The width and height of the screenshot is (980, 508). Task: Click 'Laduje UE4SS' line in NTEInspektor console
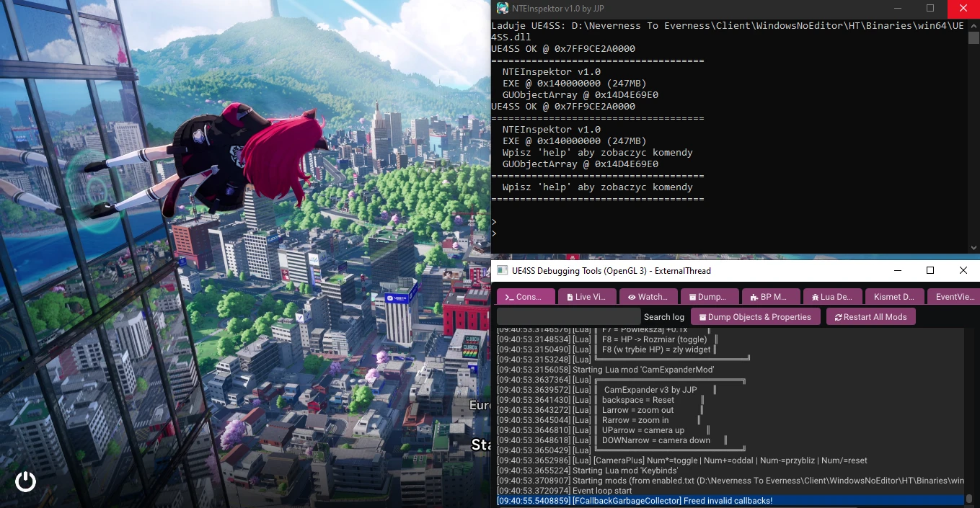click(727, 31)
